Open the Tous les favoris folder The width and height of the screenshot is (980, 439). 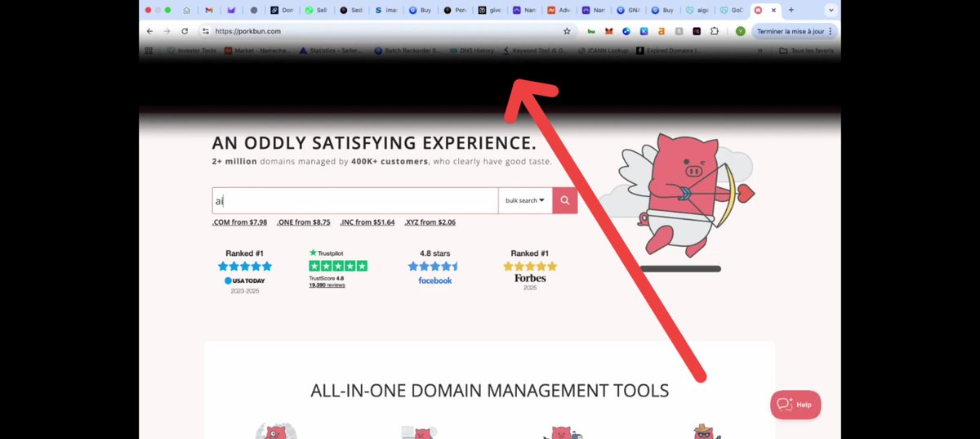(x=807, y=51)
